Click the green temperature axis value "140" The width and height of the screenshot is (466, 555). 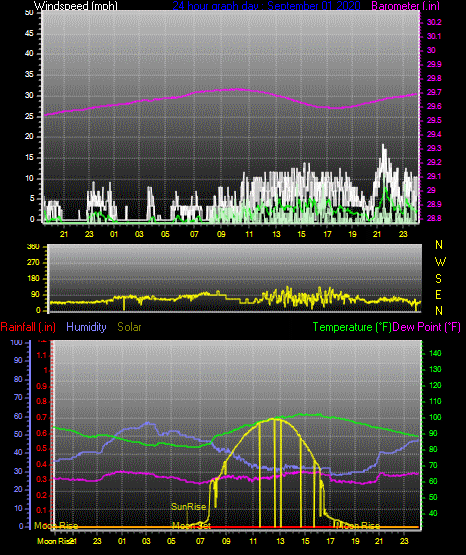tap(435, 353)
